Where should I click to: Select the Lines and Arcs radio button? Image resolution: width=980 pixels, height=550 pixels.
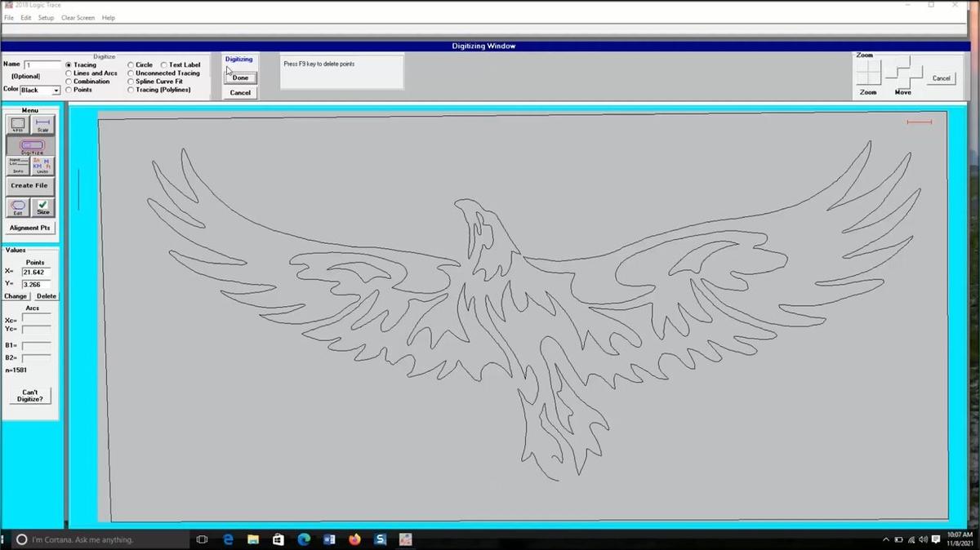(x=69, y=73)
